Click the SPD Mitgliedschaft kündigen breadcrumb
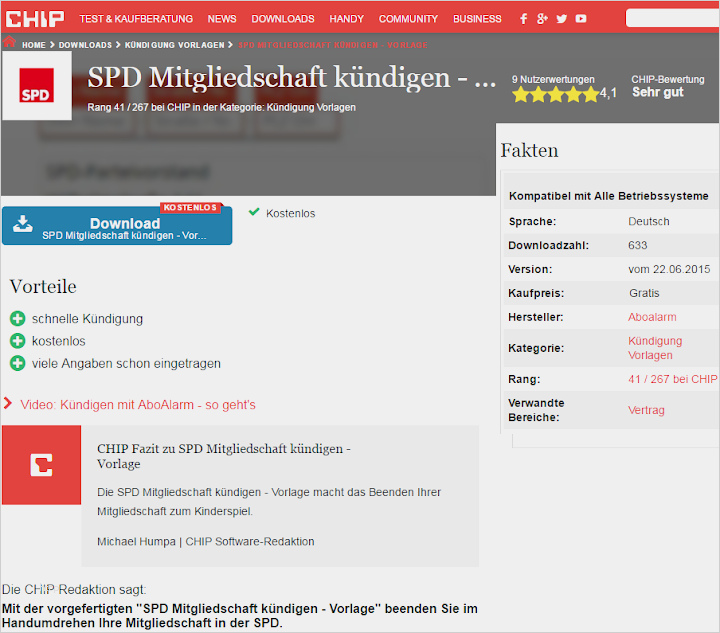This screenshot has width=720, height=633. pyautogui.click(x=333, y=45)
